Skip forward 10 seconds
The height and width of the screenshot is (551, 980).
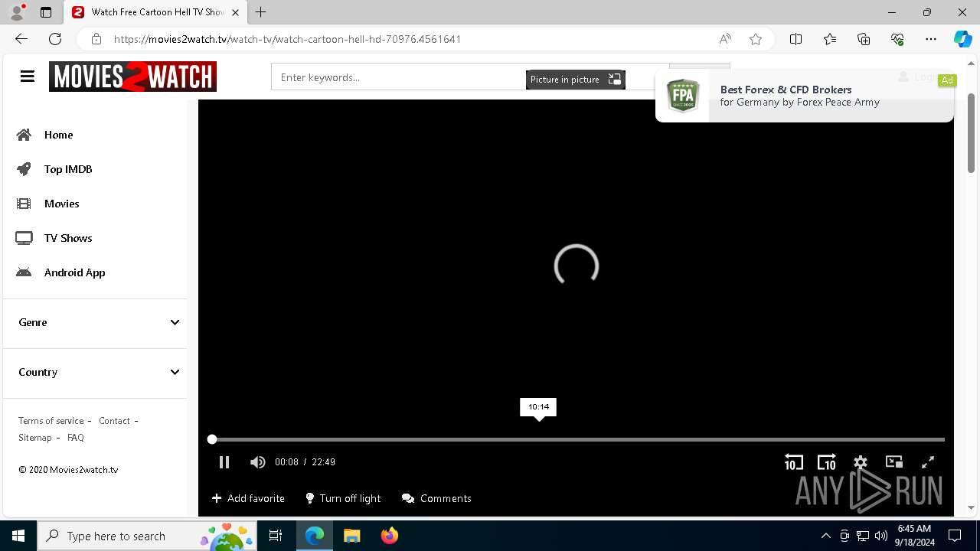(827, 462)
